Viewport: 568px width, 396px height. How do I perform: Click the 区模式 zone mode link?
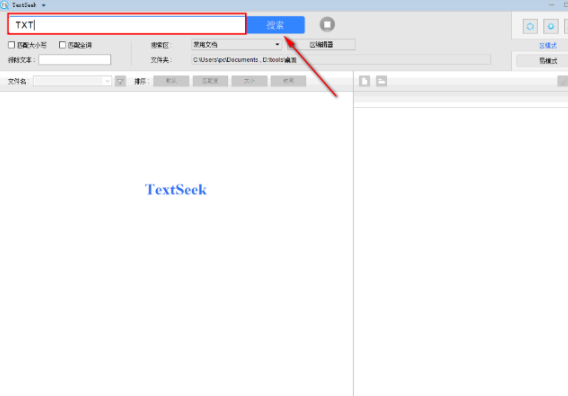point(548,46)
